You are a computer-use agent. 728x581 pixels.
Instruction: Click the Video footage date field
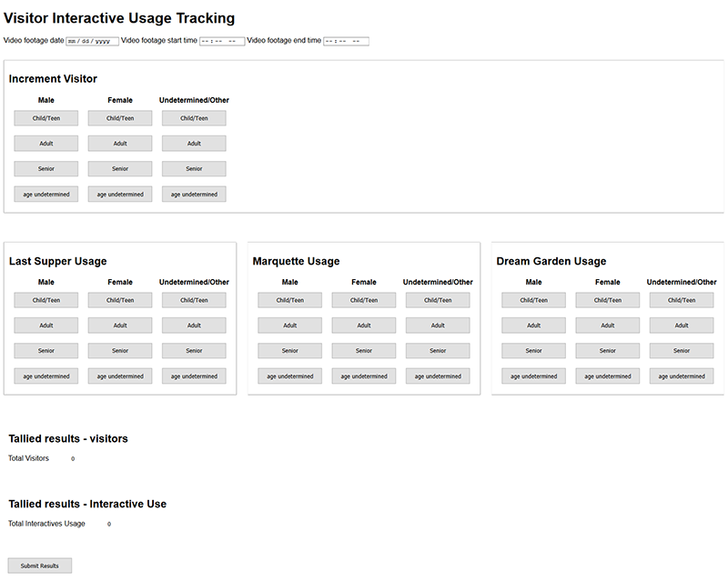click(x=92, y=41)
